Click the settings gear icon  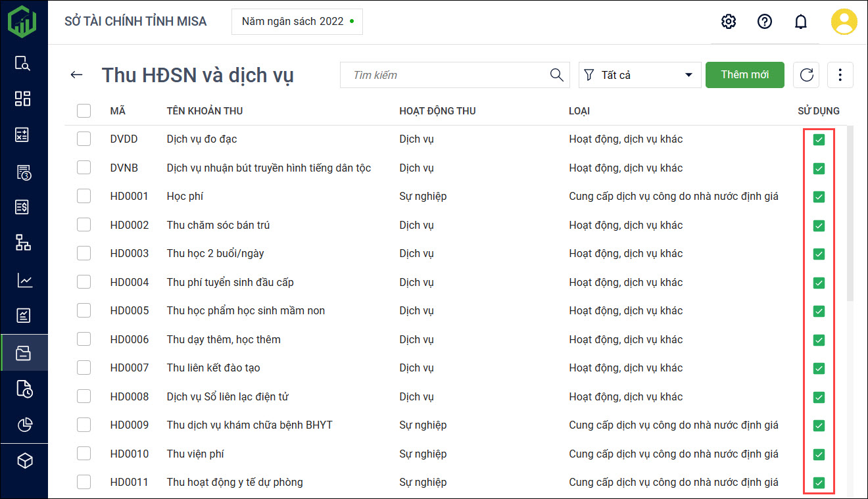click(728, 22)
